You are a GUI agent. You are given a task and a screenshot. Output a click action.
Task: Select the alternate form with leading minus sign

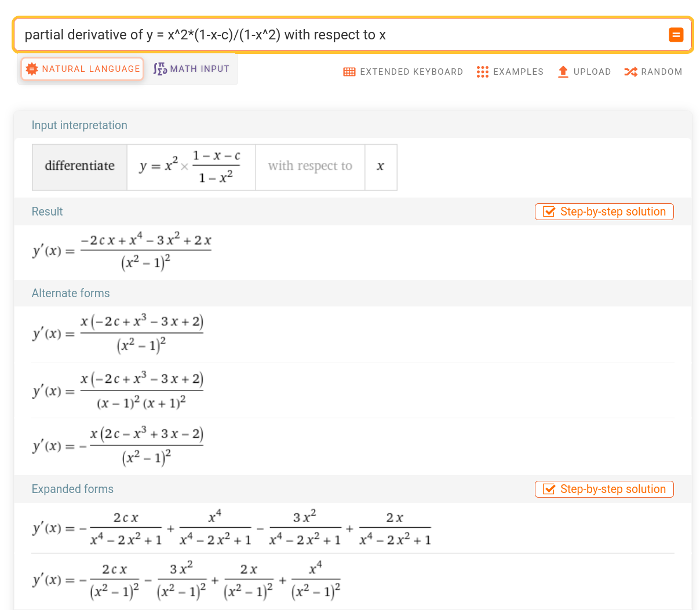click(118, 446)
